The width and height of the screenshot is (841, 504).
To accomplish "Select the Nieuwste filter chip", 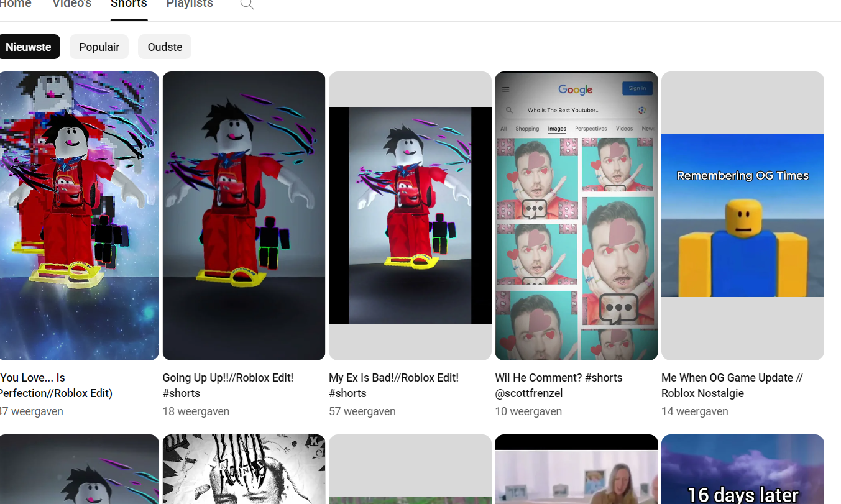I will click(x=29, y=47).
